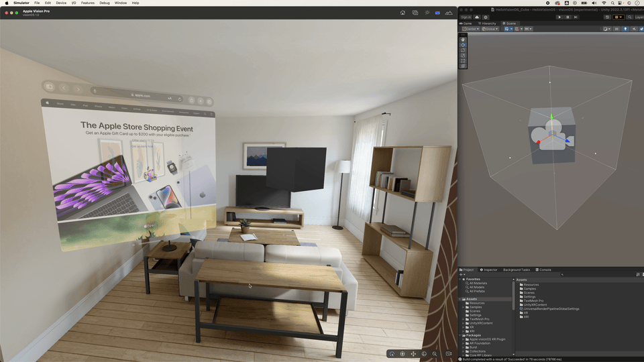Collapse the Favorites tree group
The height and width of the screenshot is (362, 644).
tap(460, 279)
